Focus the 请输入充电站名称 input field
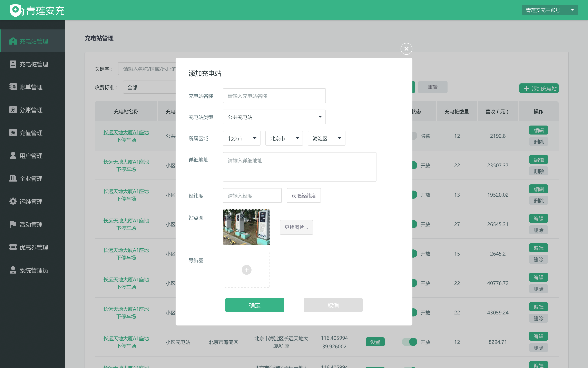 coord(274,96)
